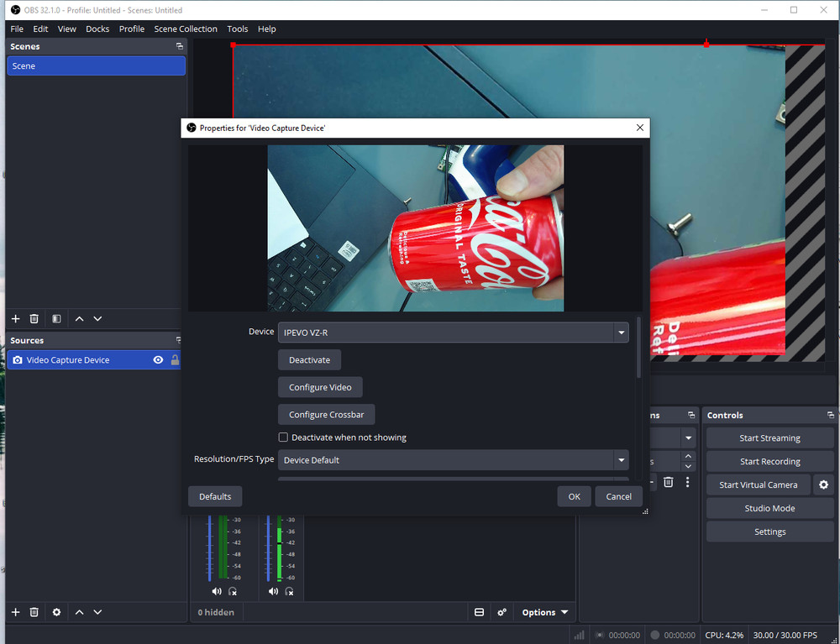Switch audio mixer layout icon
This screenshot has width=840, height=644.
pos(479,612)
